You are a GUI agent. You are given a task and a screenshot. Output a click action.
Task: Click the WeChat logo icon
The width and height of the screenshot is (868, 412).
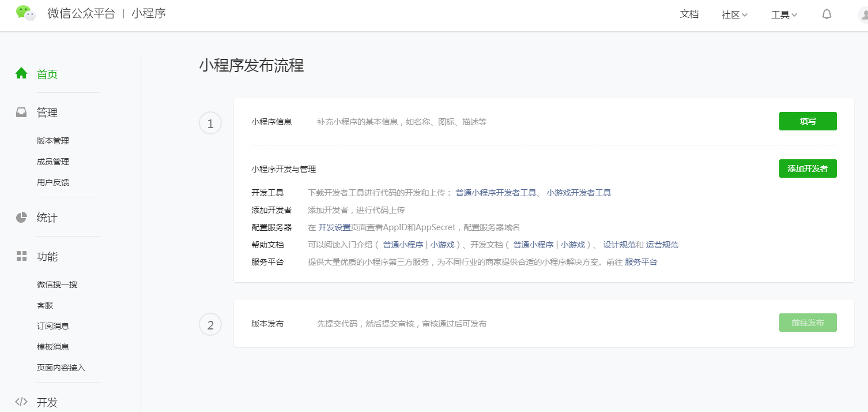pos(26,13)
